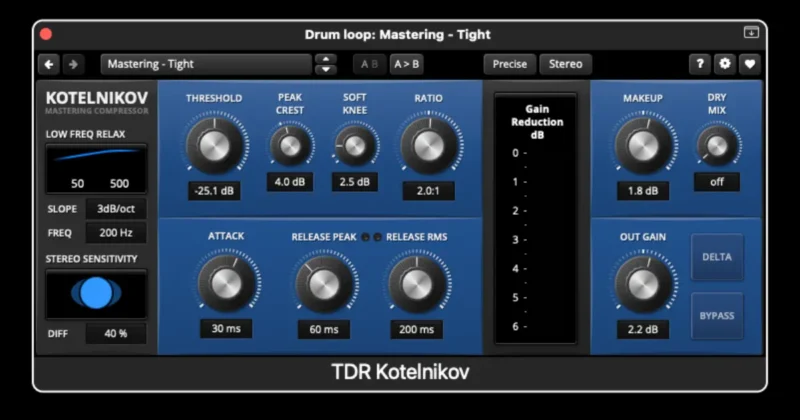Click the Soft Knee knob

(x=355, y=146)
